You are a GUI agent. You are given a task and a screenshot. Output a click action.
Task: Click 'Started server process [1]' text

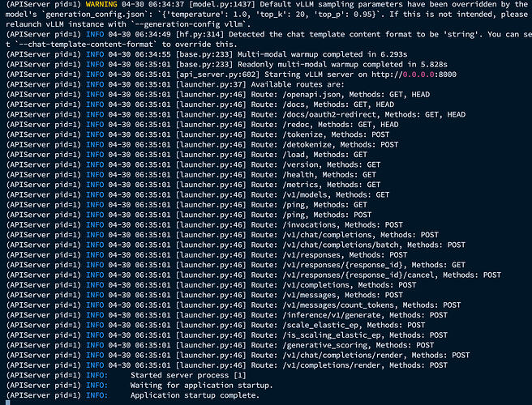coord(188,376)
